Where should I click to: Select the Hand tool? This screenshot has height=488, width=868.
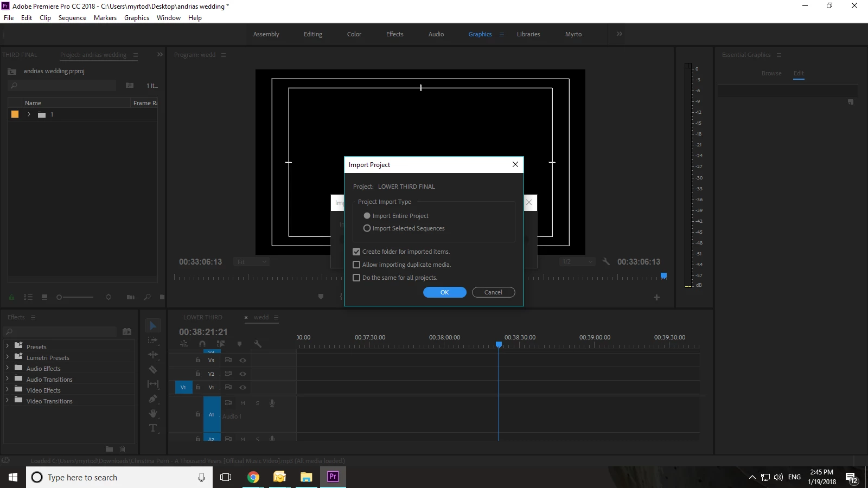coord(153,413)
